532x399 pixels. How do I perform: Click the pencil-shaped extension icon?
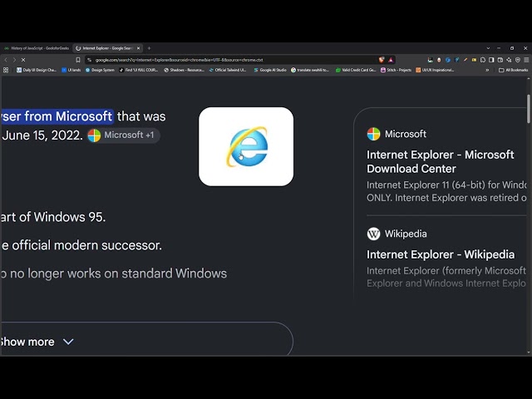coord(465,60)
